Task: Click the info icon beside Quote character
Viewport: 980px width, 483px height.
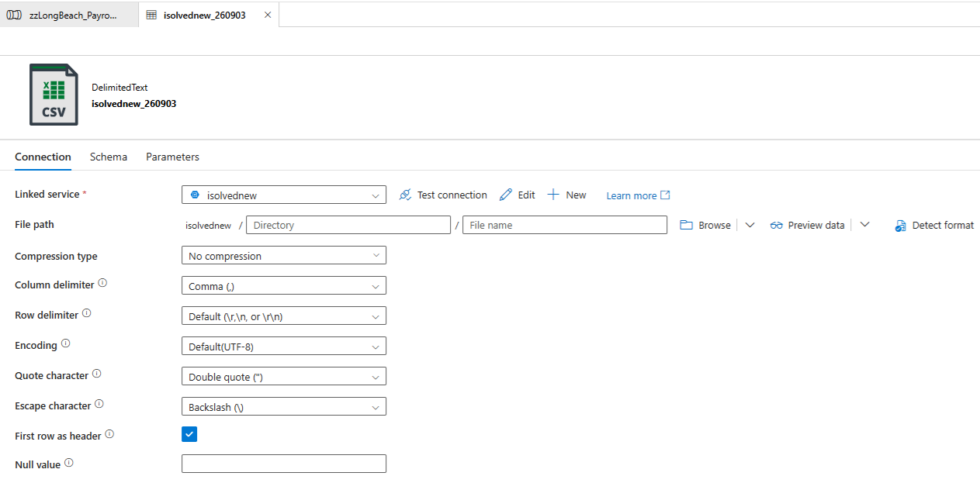Action: (97, 374)
